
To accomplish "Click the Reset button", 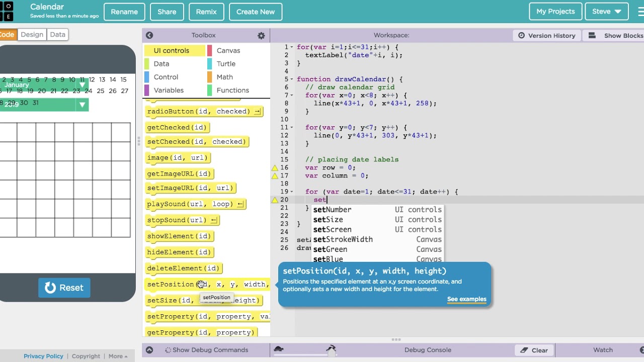I will tap(64, 288).
